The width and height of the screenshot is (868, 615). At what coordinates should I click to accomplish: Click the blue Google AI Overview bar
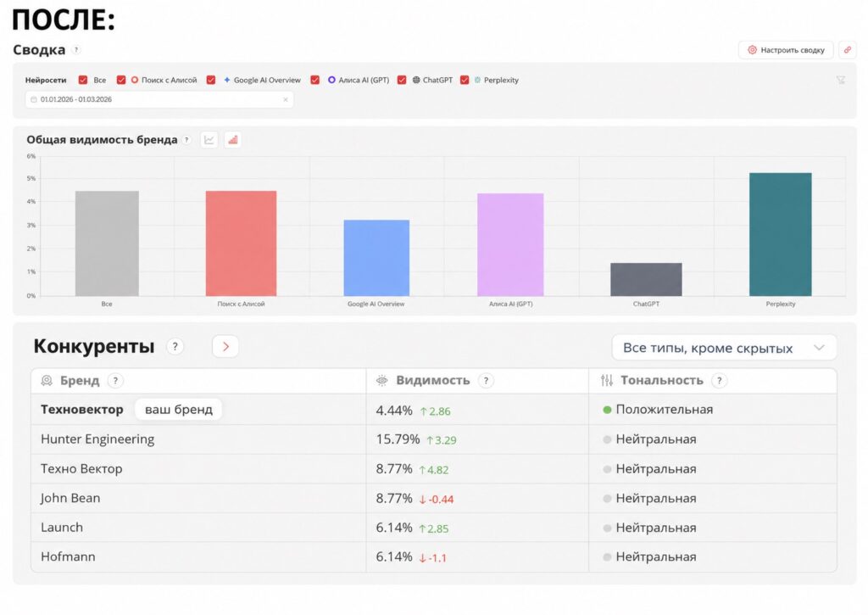[x=376, y=258]
